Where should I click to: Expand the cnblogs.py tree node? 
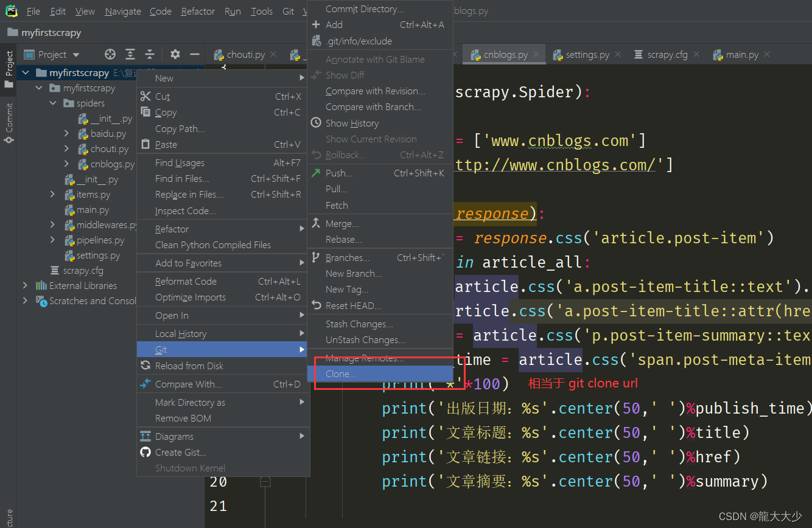[x=67, y=164]
